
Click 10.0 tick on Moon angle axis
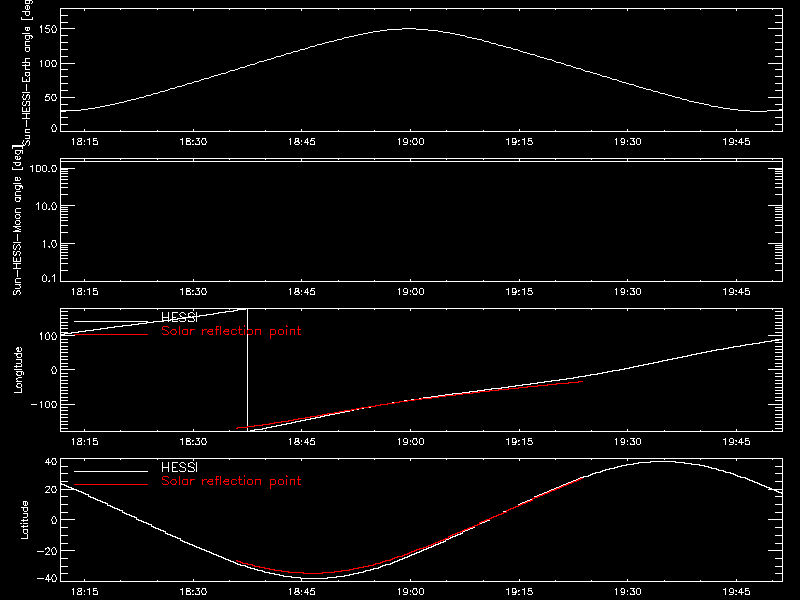pyautogui.click(x=46, y=207)
